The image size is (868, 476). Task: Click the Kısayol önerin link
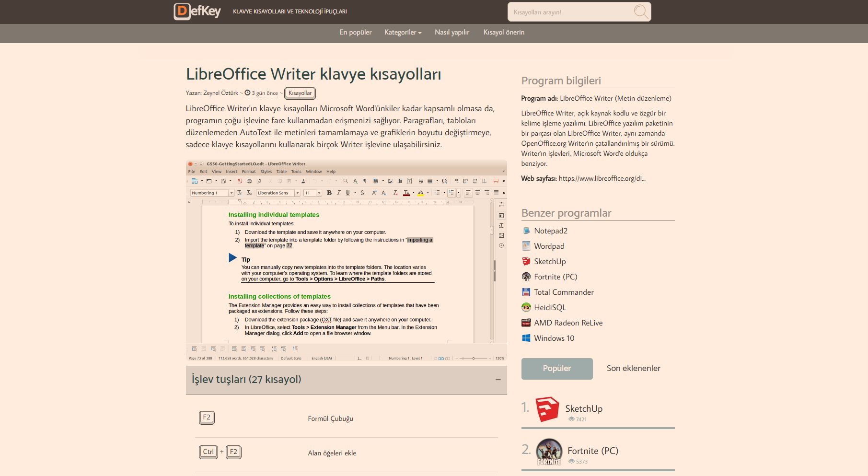point(504,33)
